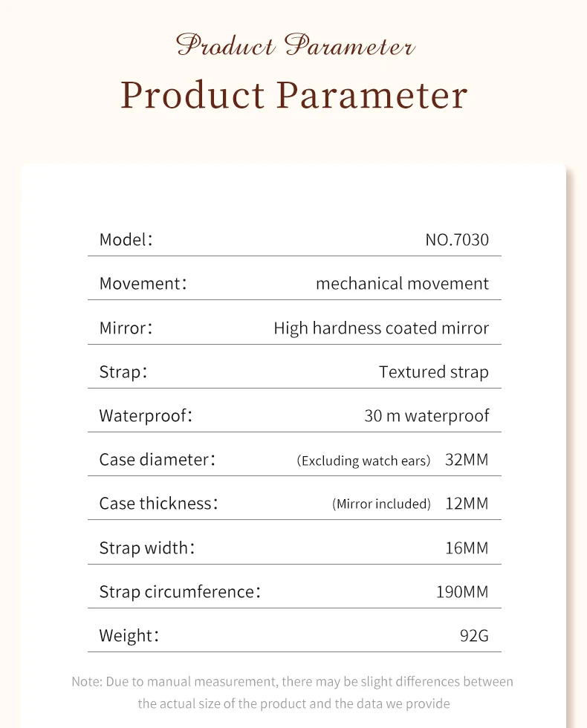The height and width of the screenshot is (728, 587).
Task: Select the Waterproof label
Action: click(x=146, y=415)
